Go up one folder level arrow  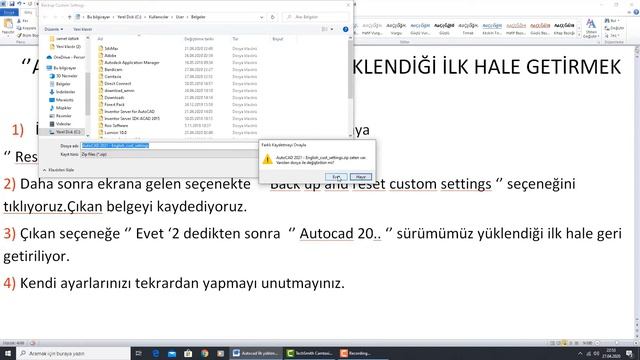click(69, 17)
